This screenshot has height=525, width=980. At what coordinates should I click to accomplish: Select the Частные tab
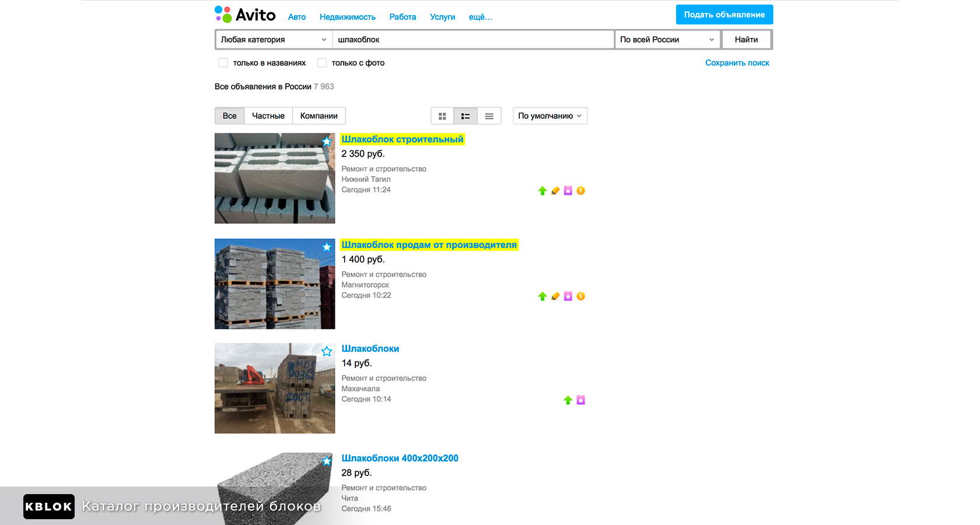click(268, 116)
